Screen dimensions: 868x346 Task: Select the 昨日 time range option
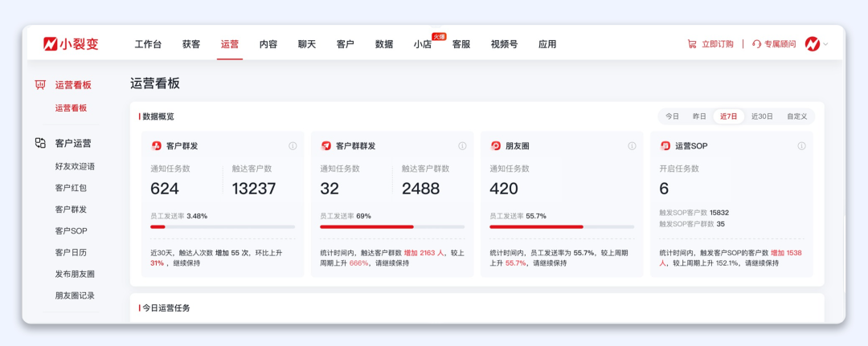699,116
